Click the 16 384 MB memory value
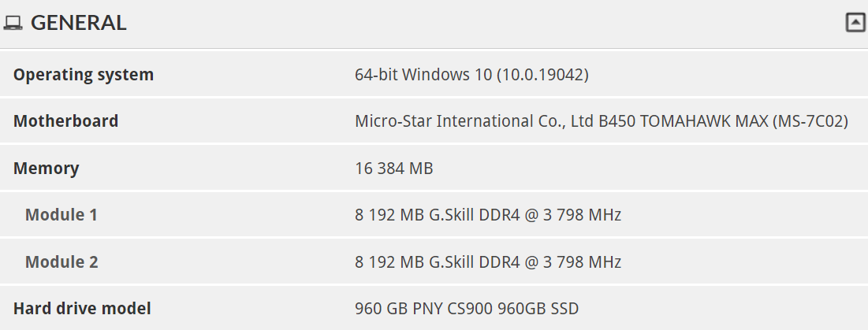This screenshot has width=868, height=330. 394,168
